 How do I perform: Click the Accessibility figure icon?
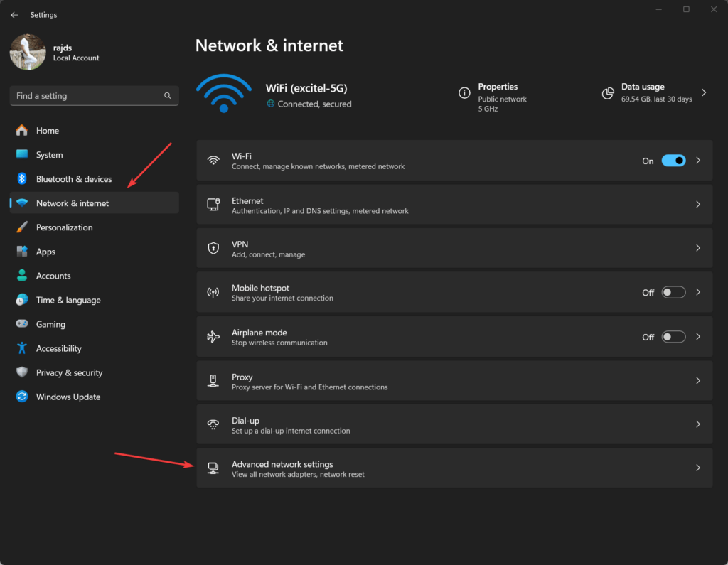22,348
